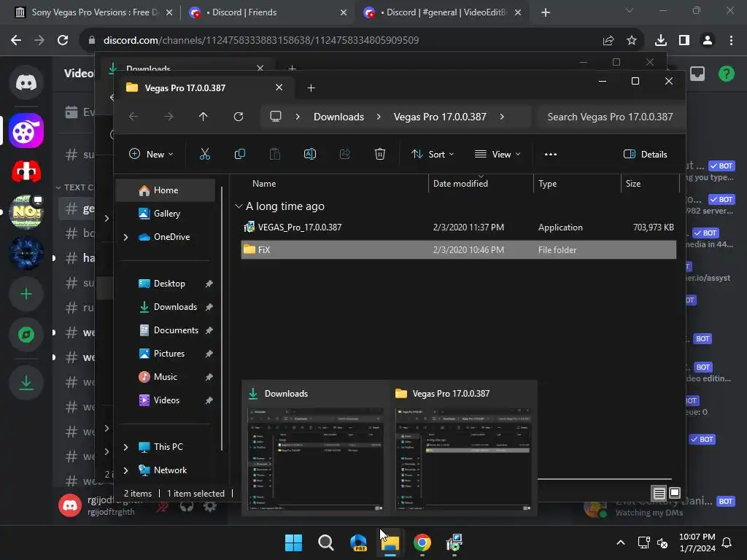Expand OneDrive in navigation pane
Viewport: 747px width, 560px height.
tap(125, 237)
